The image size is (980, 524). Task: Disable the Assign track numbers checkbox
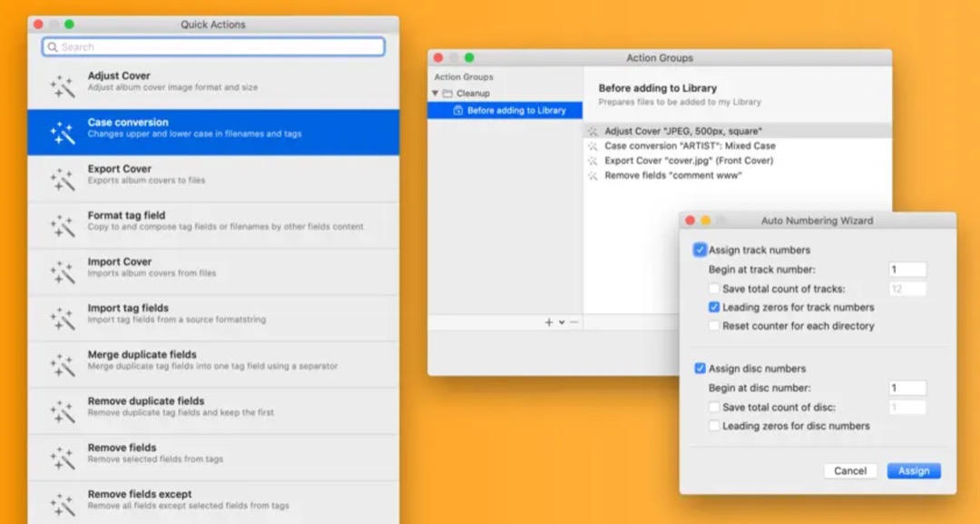(x=700, y=250)
